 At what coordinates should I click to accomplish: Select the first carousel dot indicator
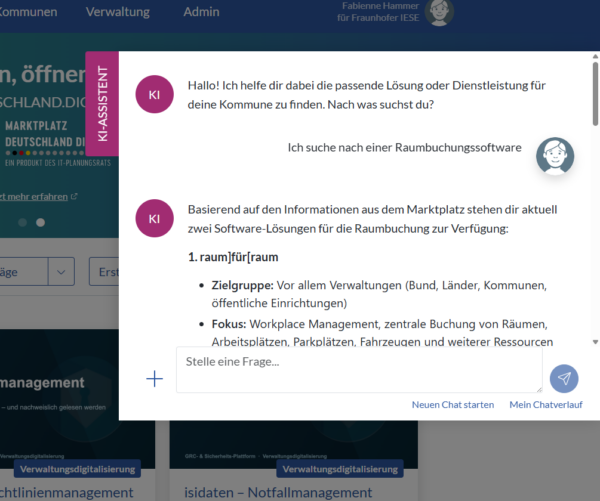pyautogui.click(x=23, y=222)
